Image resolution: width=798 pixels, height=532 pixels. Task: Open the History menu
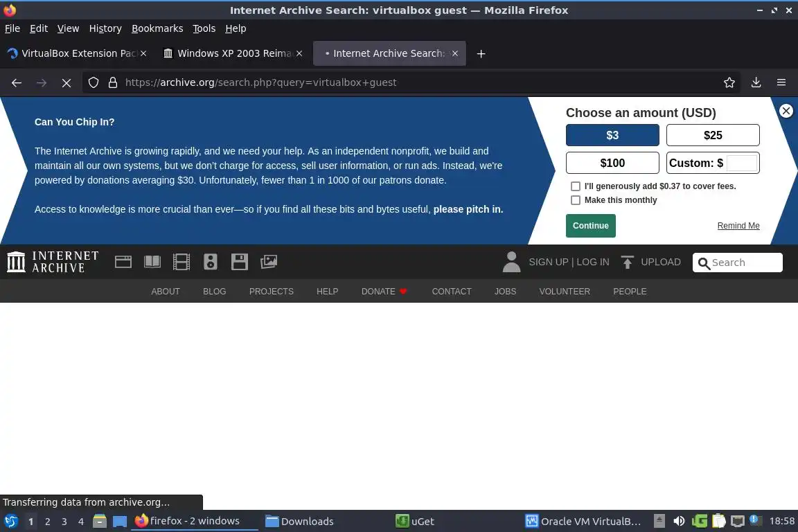click(105, 28)
